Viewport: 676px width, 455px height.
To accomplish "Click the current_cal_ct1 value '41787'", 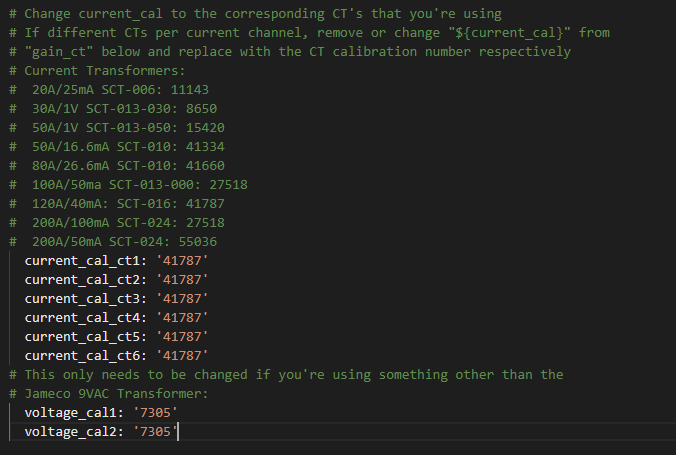I will pyautogui.click(x=182, y=261).
